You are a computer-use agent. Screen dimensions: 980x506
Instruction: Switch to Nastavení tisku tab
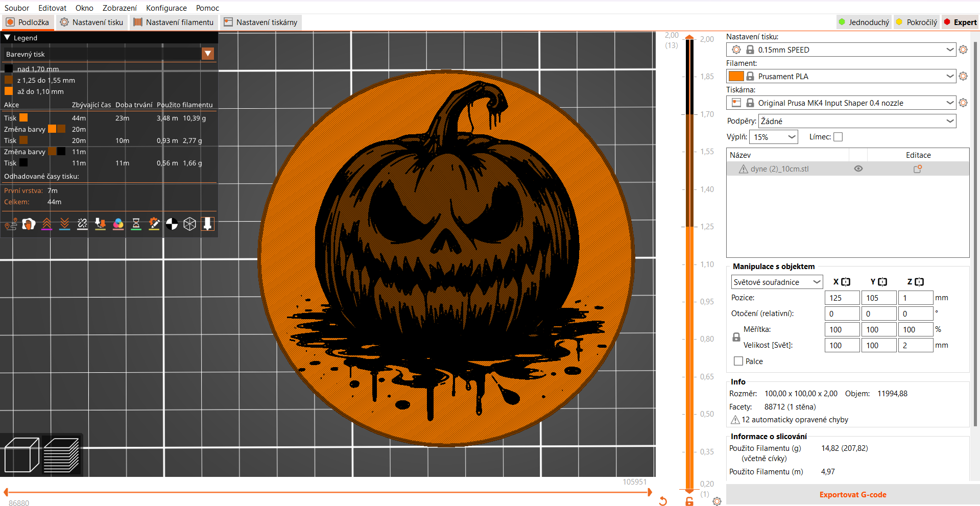(91, 22)
